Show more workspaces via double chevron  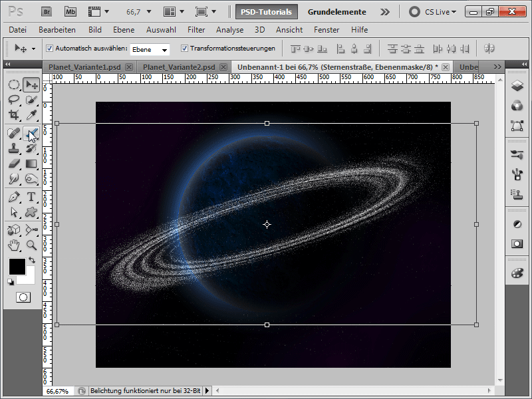coord(385,12)
